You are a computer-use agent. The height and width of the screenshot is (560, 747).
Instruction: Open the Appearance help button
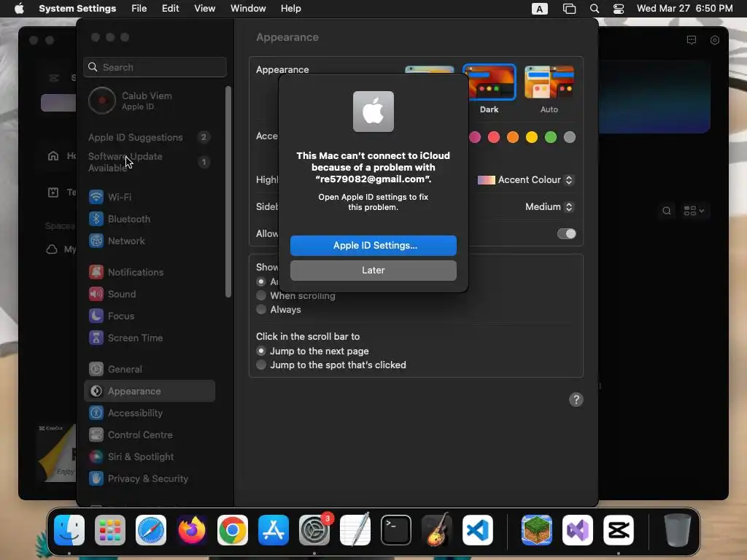click(x=576, y=400)
